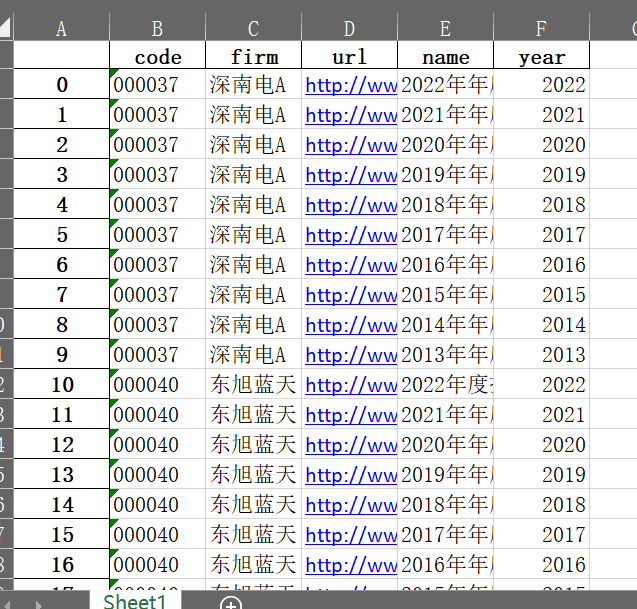Click year 2020 in index row 2
The image size is (637, 609).
[542, 144]
